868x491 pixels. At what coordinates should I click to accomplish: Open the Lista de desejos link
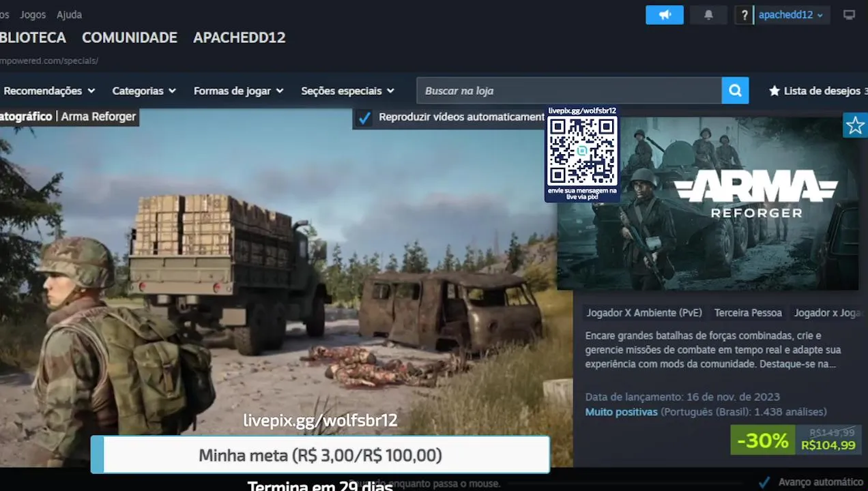pyautogui.click(x=818, y=91)
